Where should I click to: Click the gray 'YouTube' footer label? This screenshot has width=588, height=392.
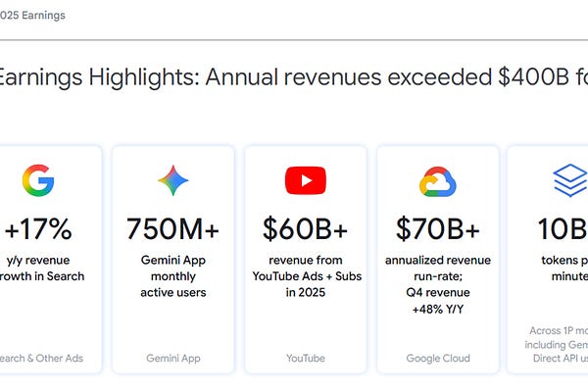(x=306, y=359)
